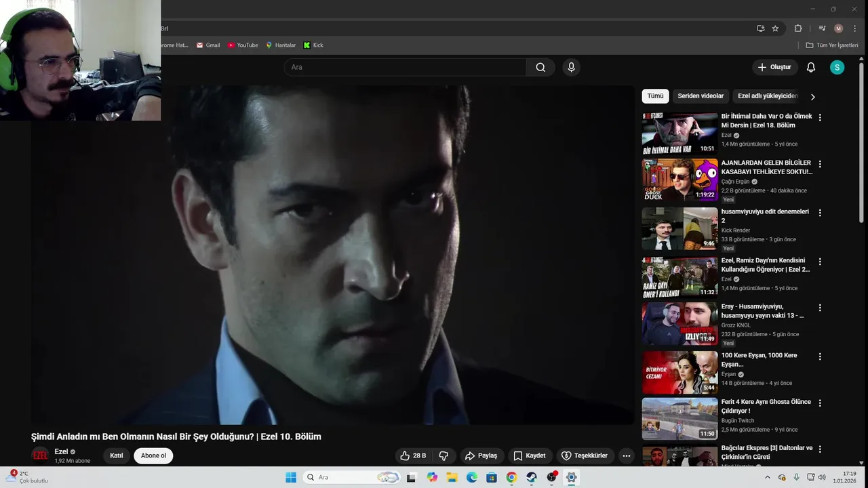This screenshot has height=488, width=868.
Task: Click the Ezel video player
Action: coord(332,254)
